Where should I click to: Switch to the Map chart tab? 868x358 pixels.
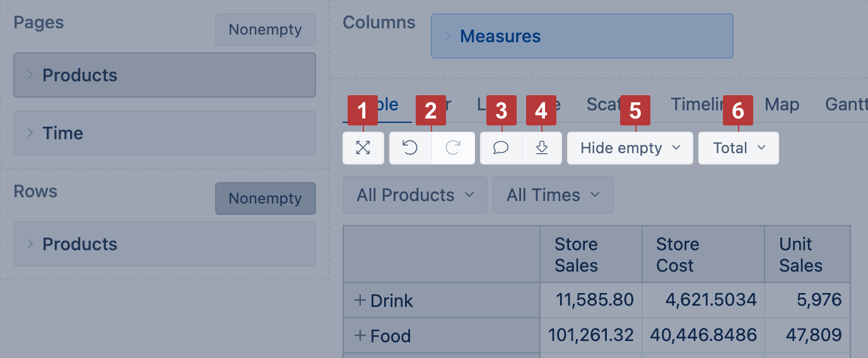click(782, 105)
